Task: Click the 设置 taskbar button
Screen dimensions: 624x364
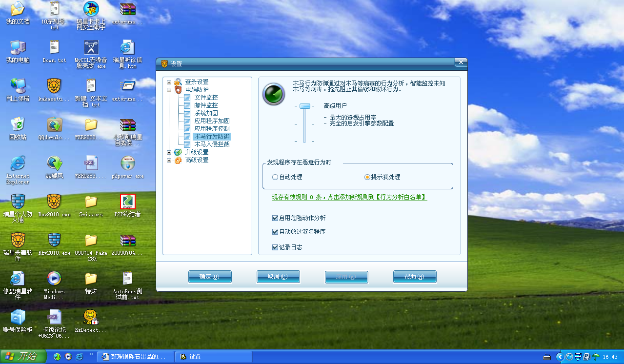Action: [215, 357]
